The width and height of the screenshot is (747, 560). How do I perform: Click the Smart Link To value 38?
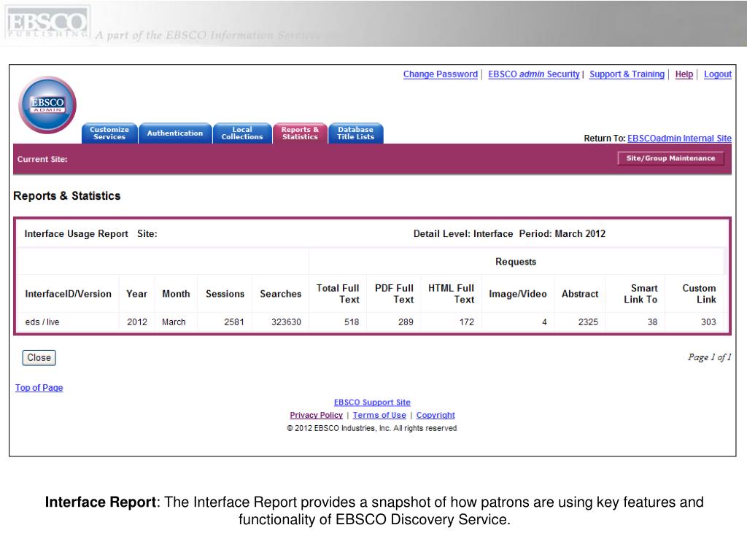(653, 322)
